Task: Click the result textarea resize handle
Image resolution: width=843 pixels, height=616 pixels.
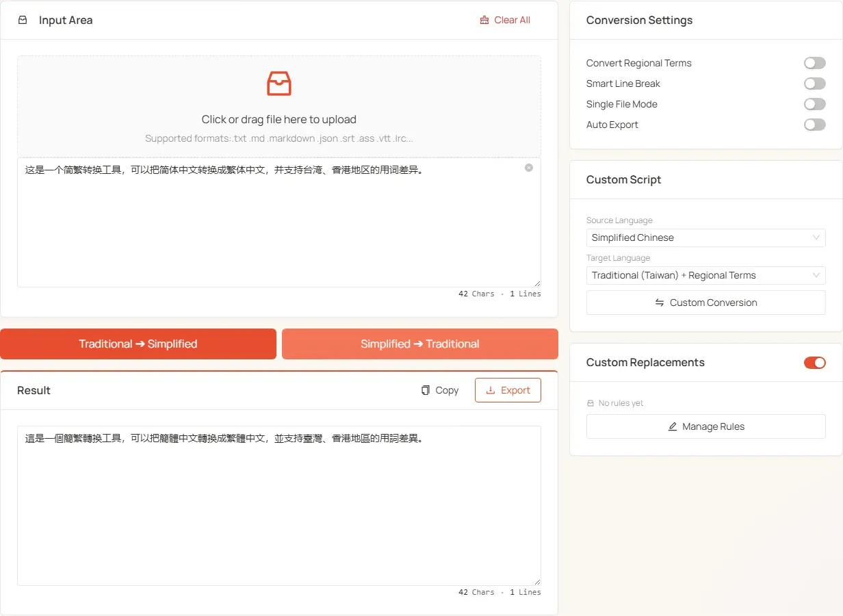Action: point(537,582)
